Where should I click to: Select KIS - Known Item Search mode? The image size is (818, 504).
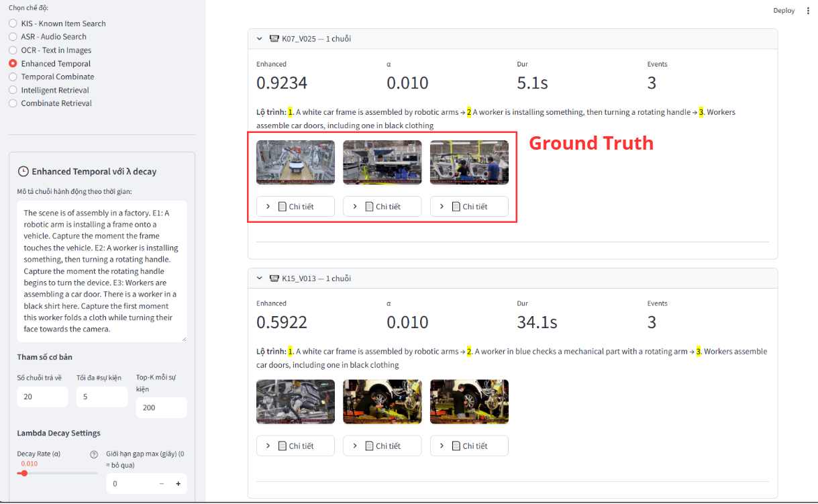[x=13, y=23]
